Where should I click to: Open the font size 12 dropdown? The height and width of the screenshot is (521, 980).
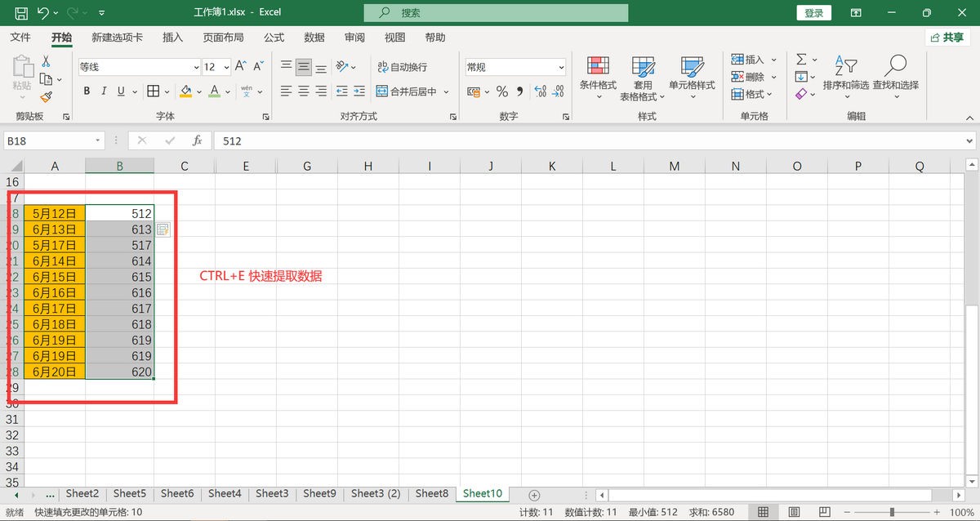click(225, 67)
